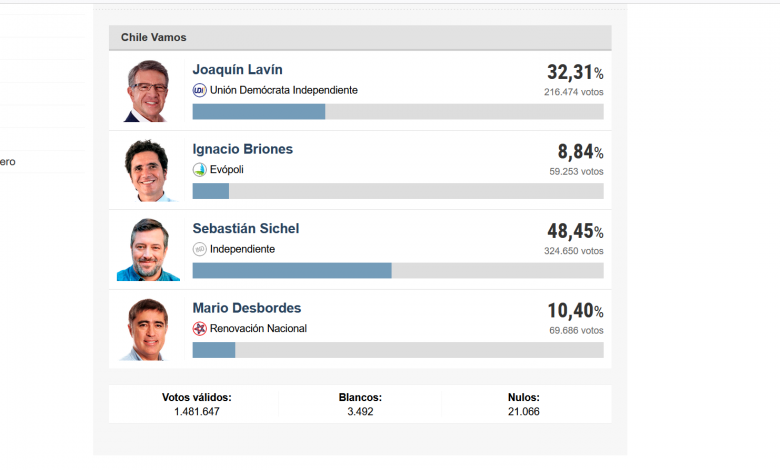
Task: Click Ignacio Briones's portrait photo
Action: 147,170
